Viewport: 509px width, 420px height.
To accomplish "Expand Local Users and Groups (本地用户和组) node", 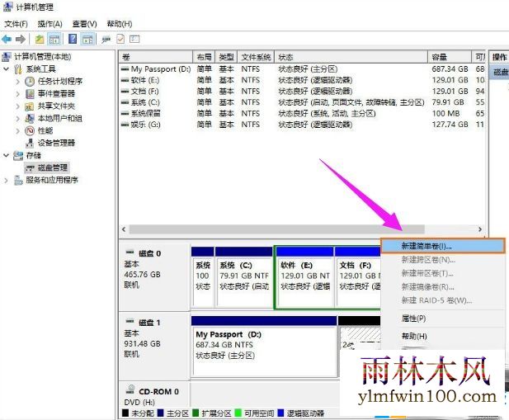I will (x=18, y=119).
